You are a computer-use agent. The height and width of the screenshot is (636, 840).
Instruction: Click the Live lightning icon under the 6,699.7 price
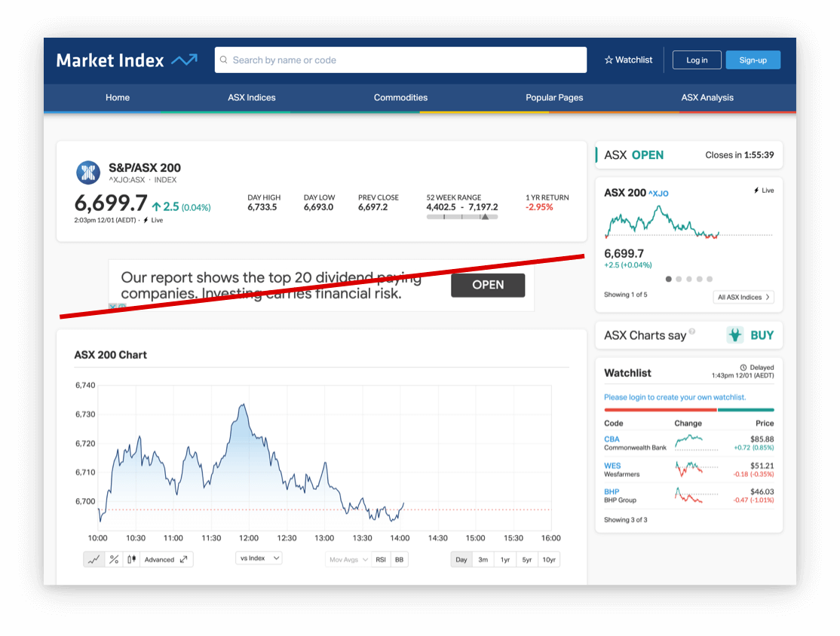coord(146,220)
